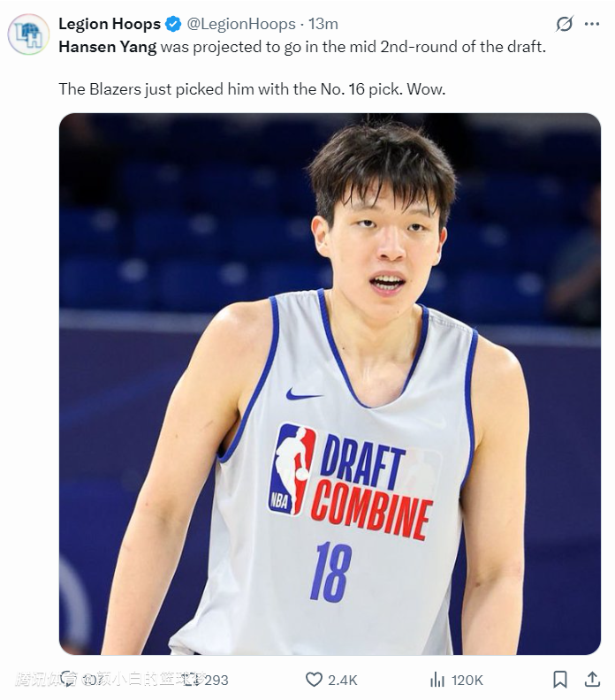Screen dimensions: 615x700
Task: Click the 2.4K likes count
Action: (342, 680)
